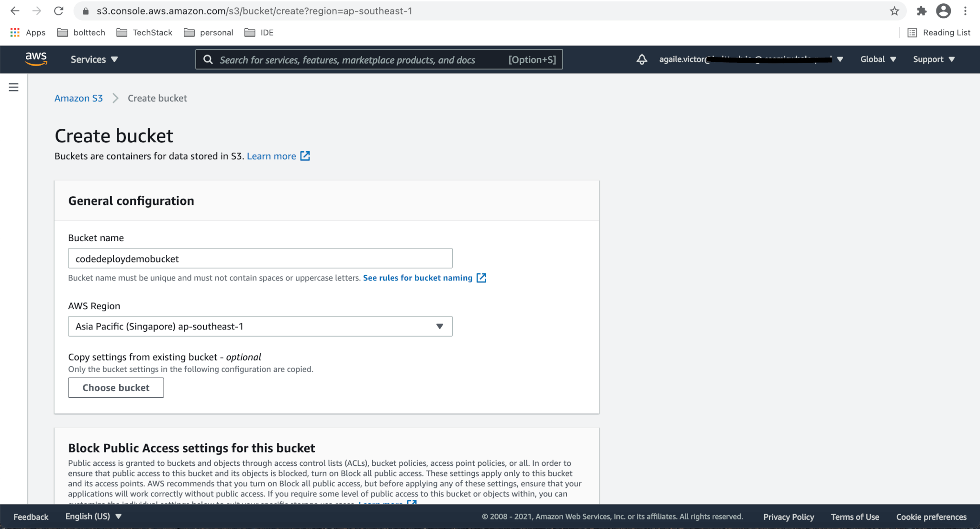Expand the Global region selector

[878, 59]
